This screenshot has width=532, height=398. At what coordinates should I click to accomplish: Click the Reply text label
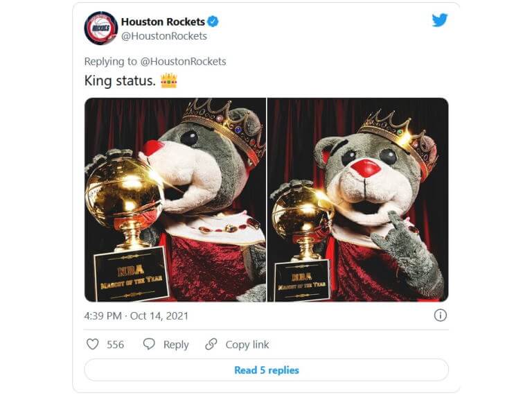[176, 345]
